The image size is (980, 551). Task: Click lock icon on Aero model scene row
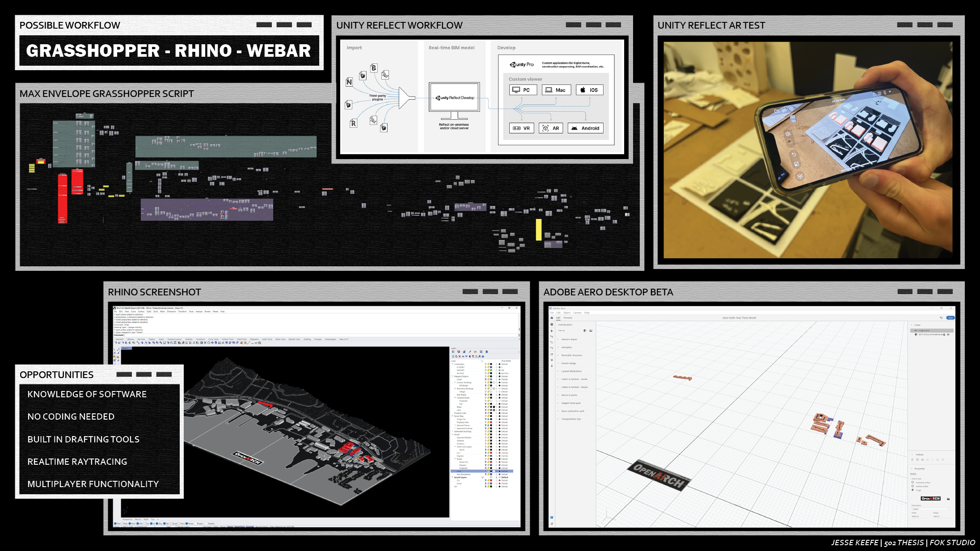point(944,334)
